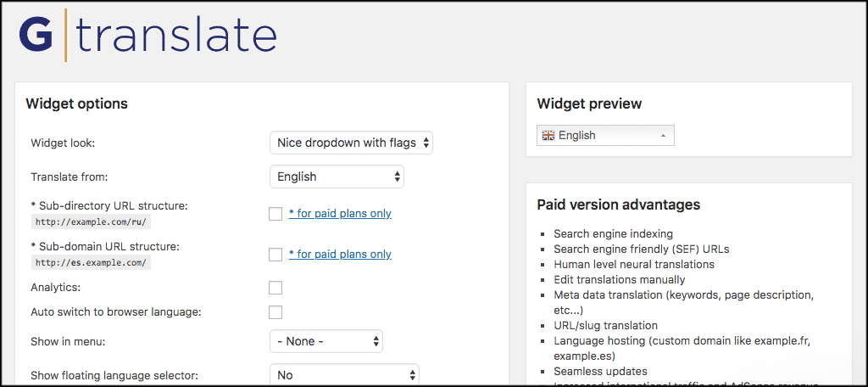Click the Search engine indexing list item

tap(614, 233)
